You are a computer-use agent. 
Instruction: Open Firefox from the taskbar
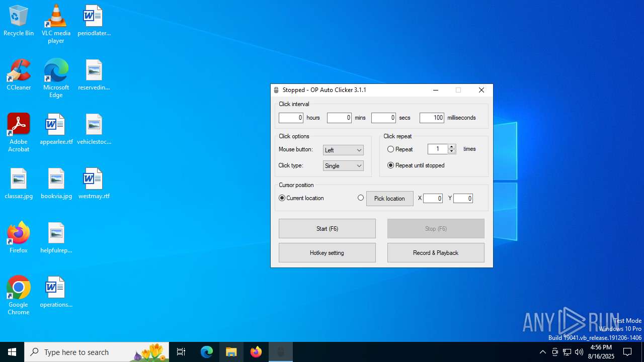pos(256,352)
